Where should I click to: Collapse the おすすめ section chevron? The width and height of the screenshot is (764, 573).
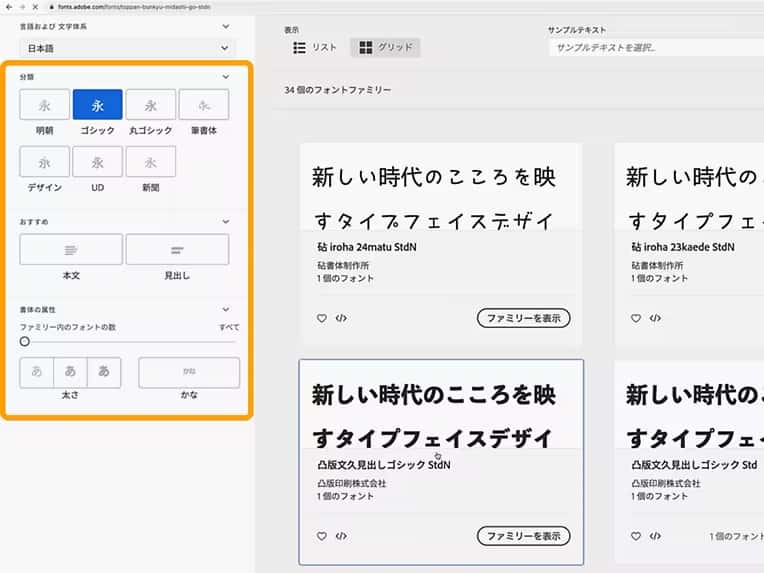(226, 222)
